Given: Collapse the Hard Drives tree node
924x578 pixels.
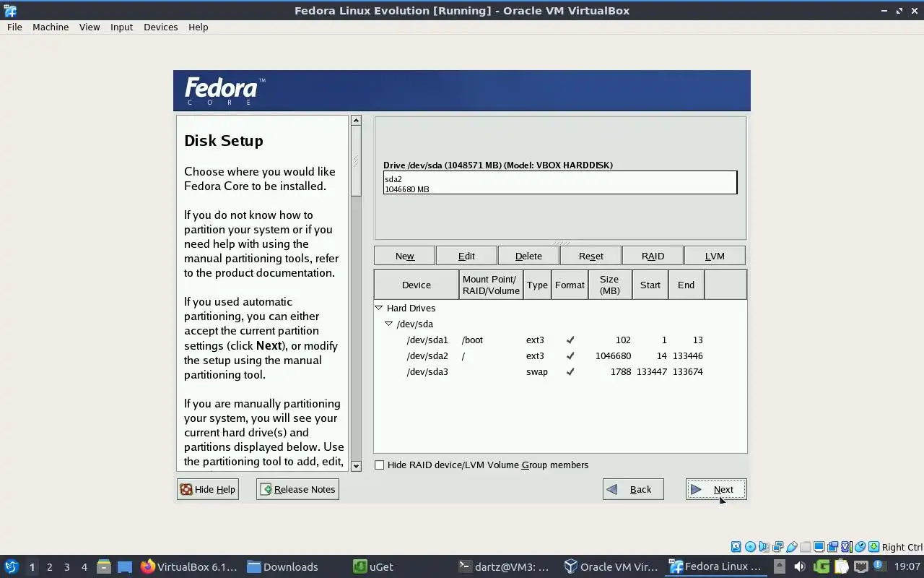Looking at the screenshot, I should tap(378, 308).
